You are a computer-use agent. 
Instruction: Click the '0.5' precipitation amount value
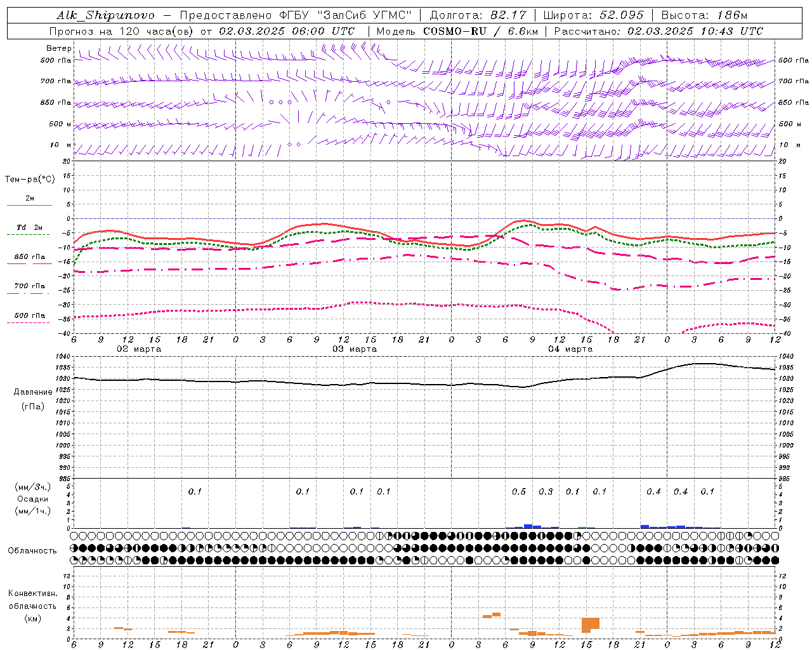point(519,491)
